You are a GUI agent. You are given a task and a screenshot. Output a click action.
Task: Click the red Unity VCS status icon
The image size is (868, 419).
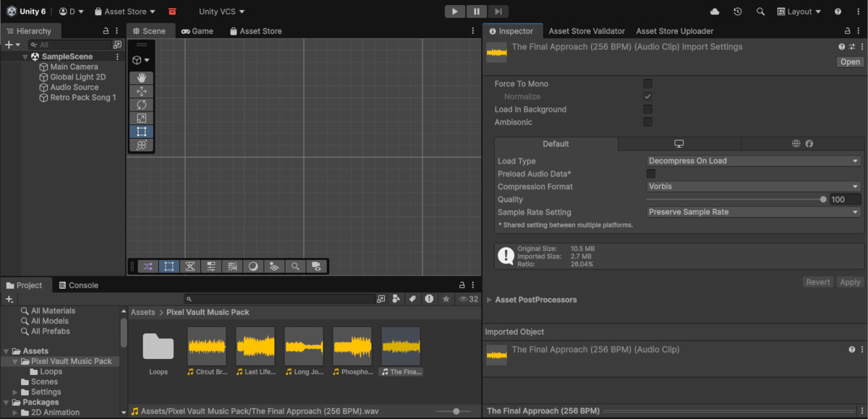[172, 12]
